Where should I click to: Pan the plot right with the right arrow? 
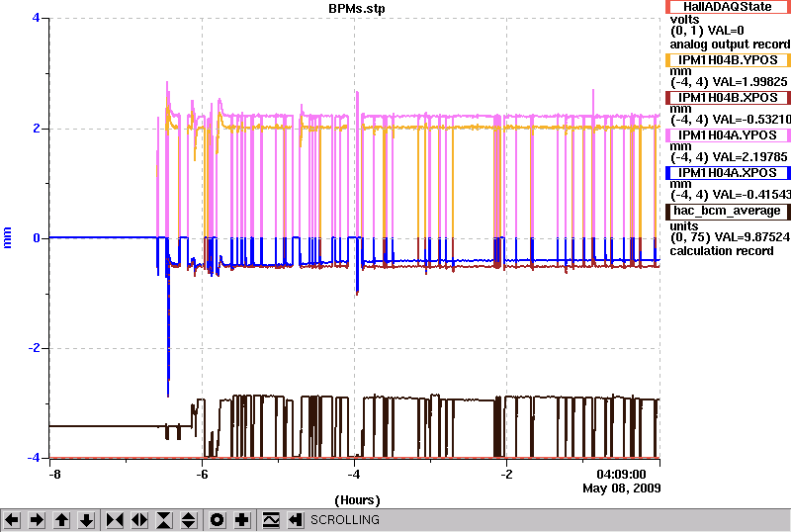pos(37,520)
